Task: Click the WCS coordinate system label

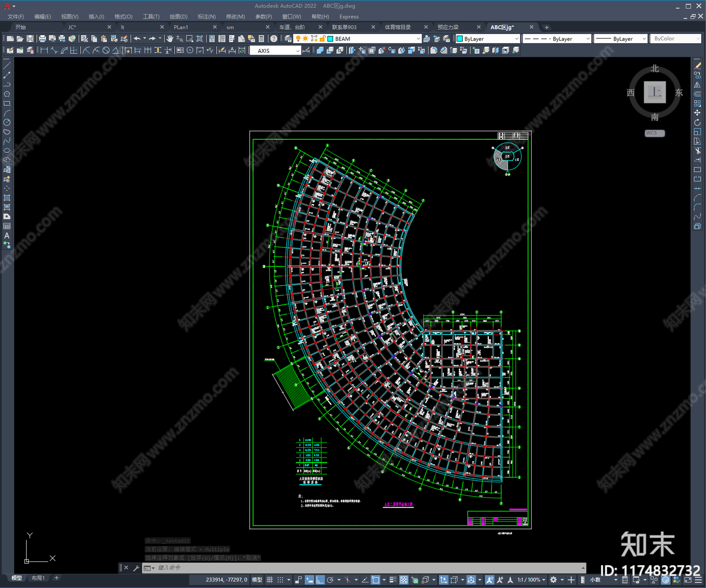Action: 654,133
